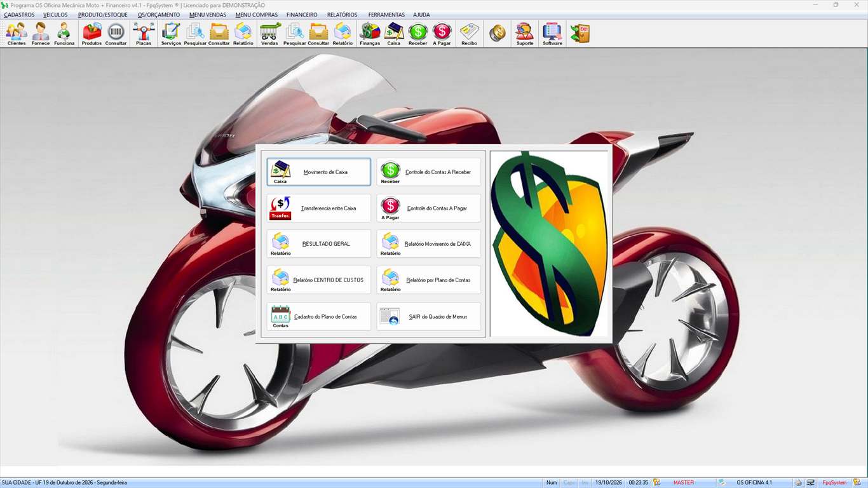Click the green Exit door icon

[x=580, y=34]
